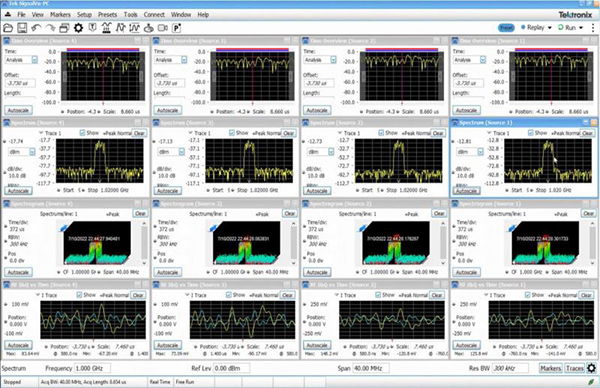Toggle Show checkbox in Spectrum Source 4
Image resolution: width=600 pixels, height=388 pixels.
tap(82, 133)
